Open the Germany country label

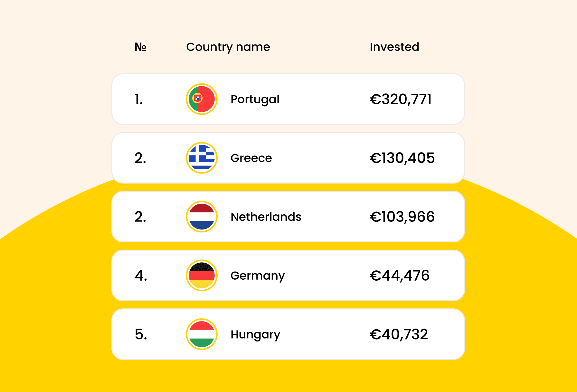(258, 276)
